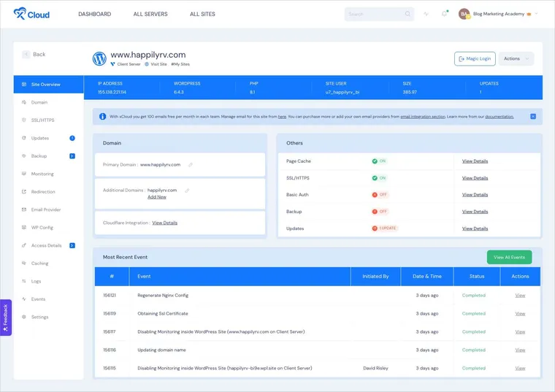Open the WP Config sidebar item
Screen dimensions: 555x392
coord(48,228)
